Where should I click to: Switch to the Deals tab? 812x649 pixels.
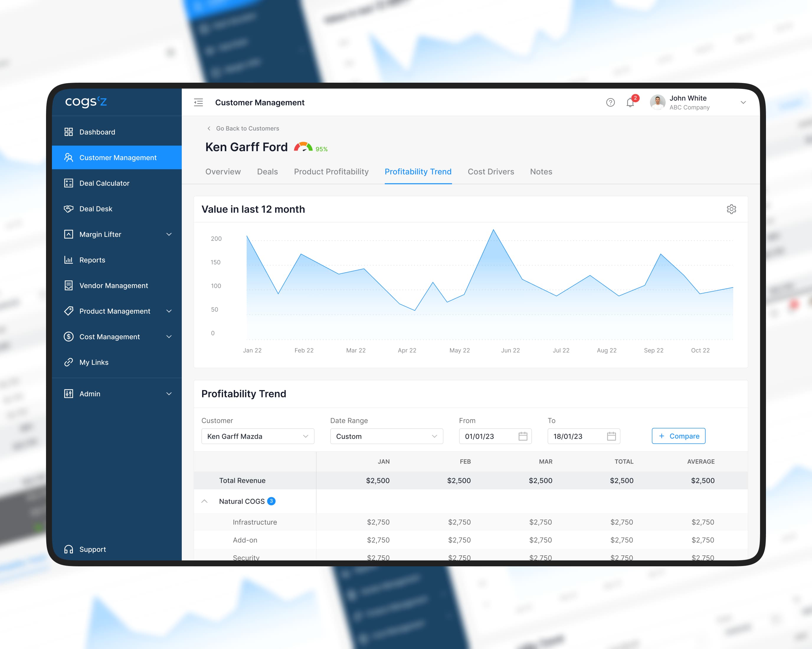267,172
